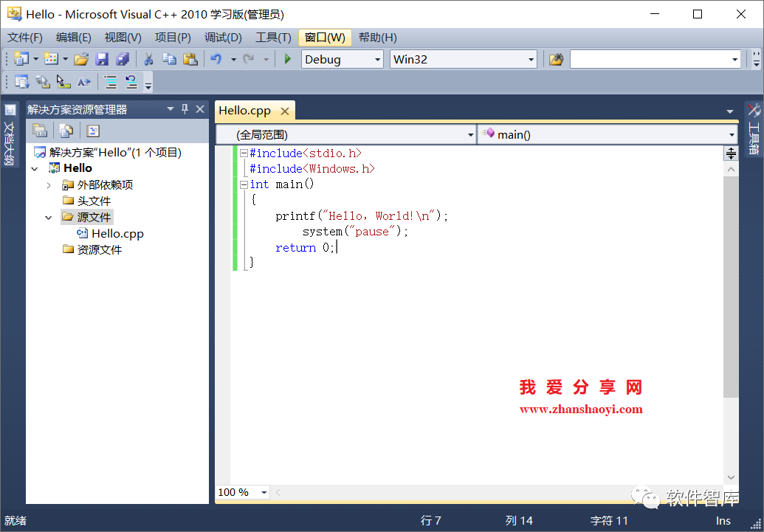Collapse the int main() outlining box
Viewport: 764px width, 532px height.
[x=244, y=184]
